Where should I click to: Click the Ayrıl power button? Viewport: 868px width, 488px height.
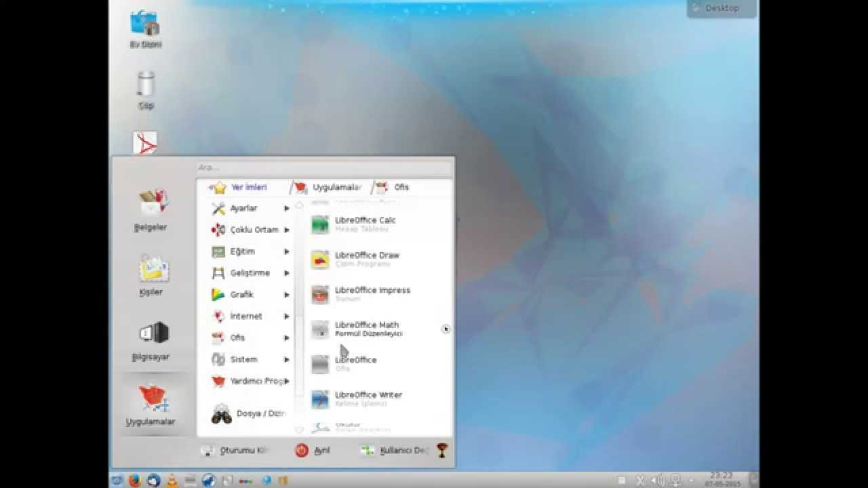313,450
